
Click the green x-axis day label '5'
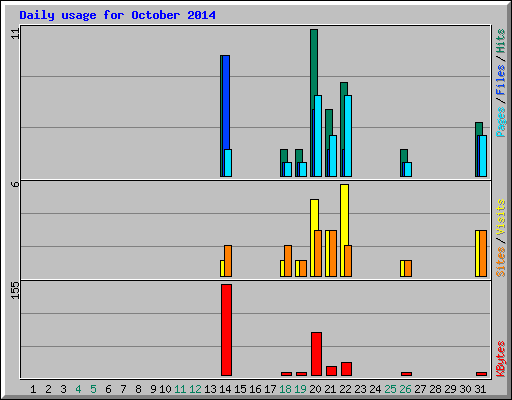click(93, 389)
